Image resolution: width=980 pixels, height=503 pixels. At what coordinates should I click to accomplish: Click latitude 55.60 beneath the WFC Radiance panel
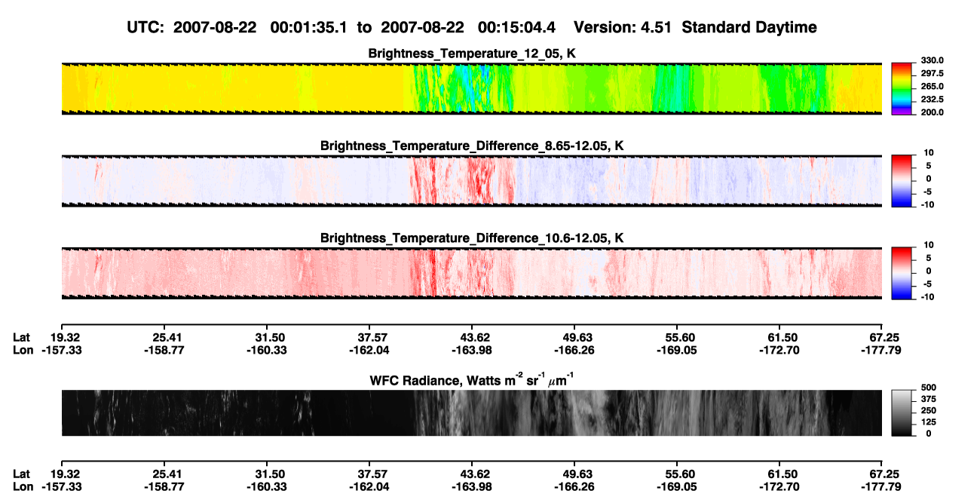(678, 474)
